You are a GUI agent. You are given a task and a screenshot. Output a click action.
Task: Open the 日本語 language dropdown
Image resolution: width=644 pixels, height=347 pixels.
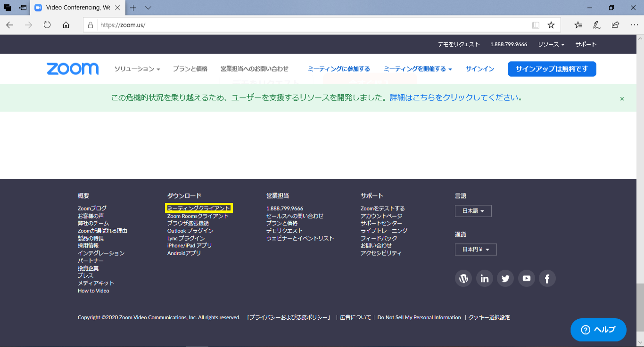(473, 211)
